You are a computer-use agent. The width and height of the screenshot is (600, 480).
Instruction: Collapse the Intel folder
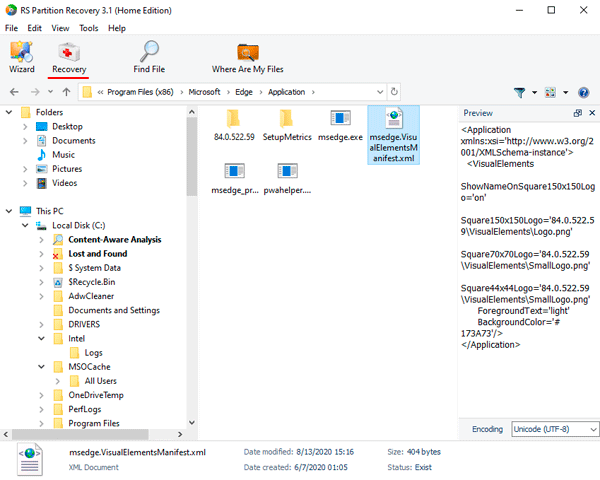(41, 338)
